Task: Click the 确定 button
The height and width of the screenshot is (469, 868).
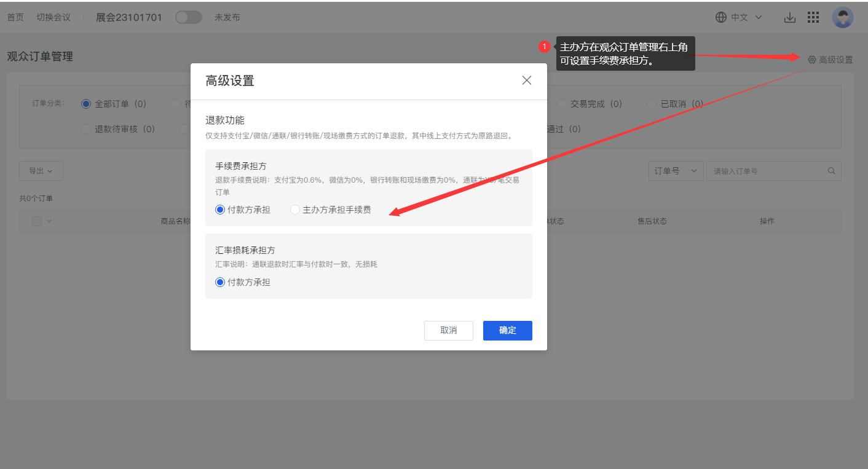Action: pyautogui.click(x=507, y=330)
